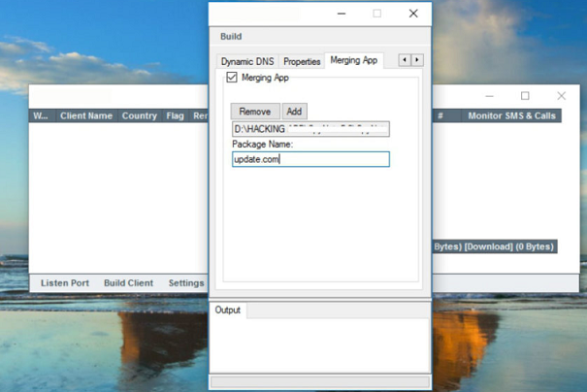Screen dimensions: 587x392
Task: Sort by the Country column header
Action: (x=140, y=115)
